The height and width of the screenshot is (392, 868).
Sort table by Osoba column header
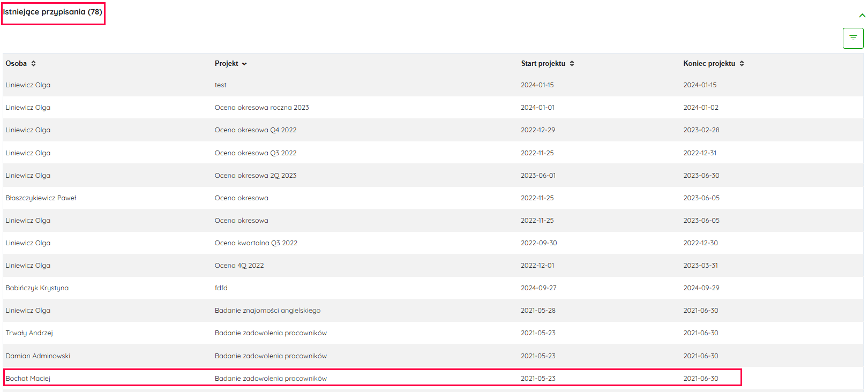[16, 63]
